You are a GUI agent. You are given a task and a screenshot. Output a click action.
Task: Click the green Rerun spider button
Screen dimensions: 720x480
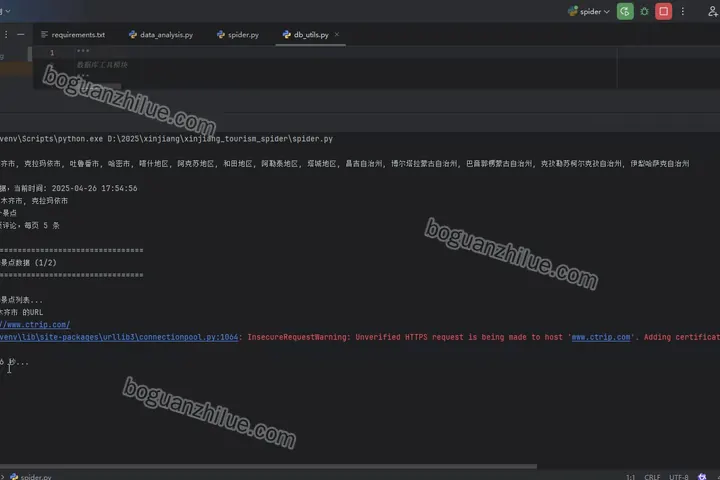[x=625, y=11]
